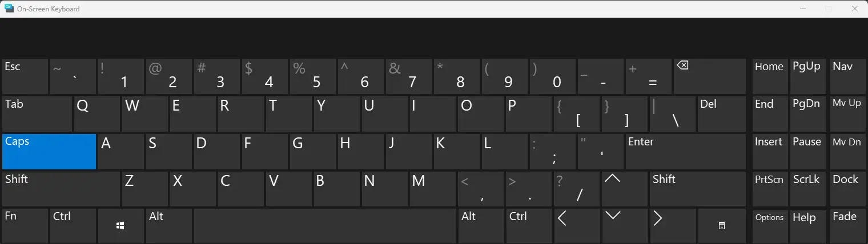Image resolution: width=868 pixels, height=244 pixels.
Task: Click the backspace arrow icon key
Action: [x=710, y=76]
